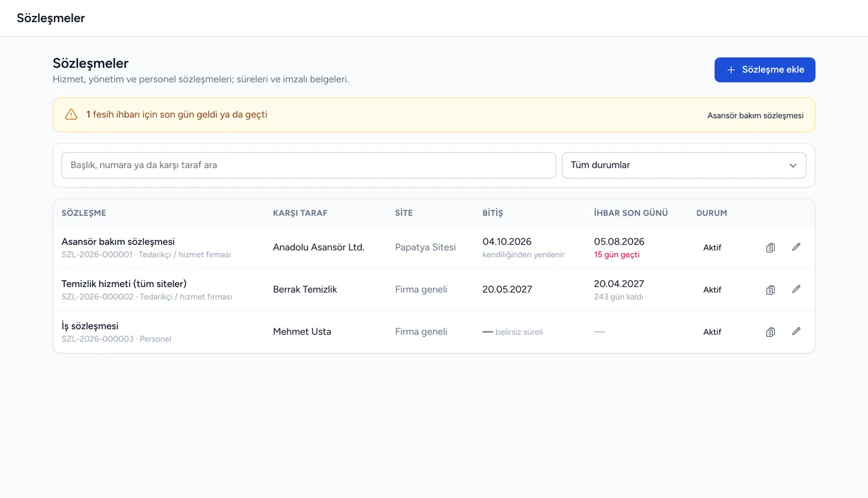Screen dimensions: 868x498
Task: Focus the Başlık, numara search field
Action: (x=308, y=165)
